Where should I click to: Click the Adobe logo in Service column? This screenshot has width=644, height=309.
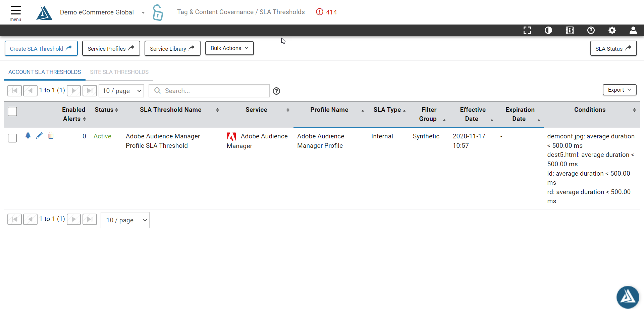pos(231,136)
